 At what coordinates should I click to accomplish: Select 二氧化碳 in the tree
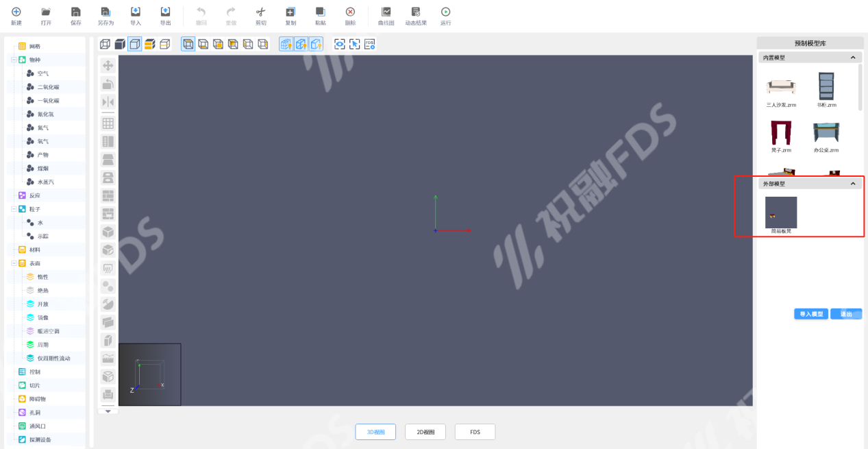[48, 87]
